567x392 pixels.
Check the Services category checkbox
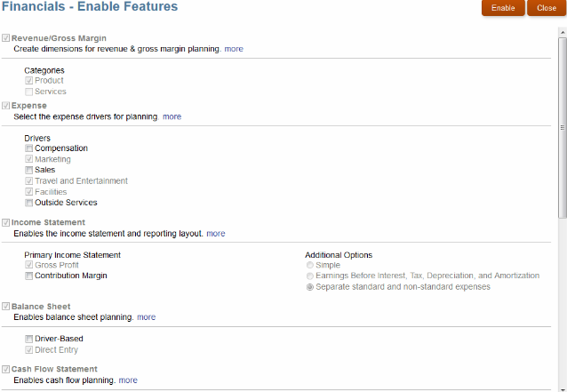(29, 92)
